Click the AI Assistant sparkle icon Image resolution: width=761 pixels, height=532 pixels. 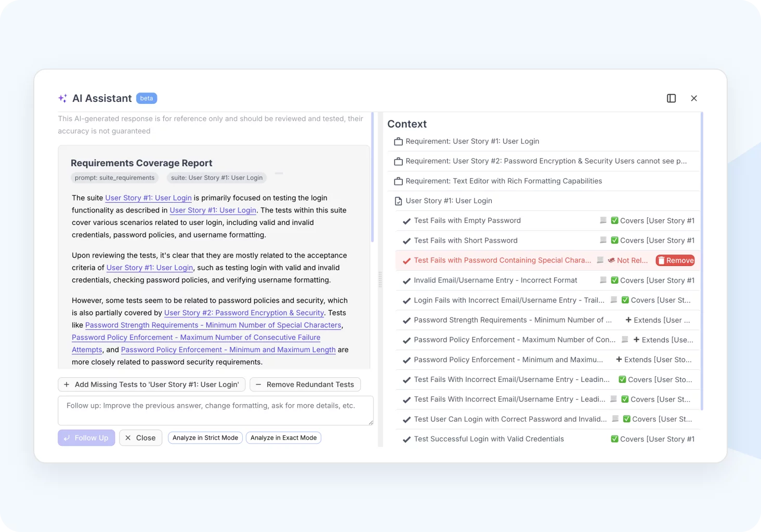(x=63, y=98)
